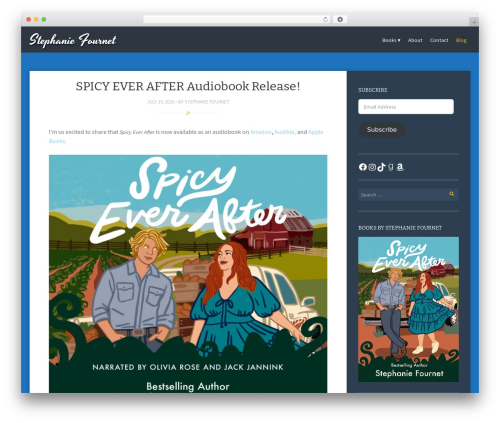
Task: Open the large Spicy Ever After audiobook cover
Action: [x=188, y=274]
